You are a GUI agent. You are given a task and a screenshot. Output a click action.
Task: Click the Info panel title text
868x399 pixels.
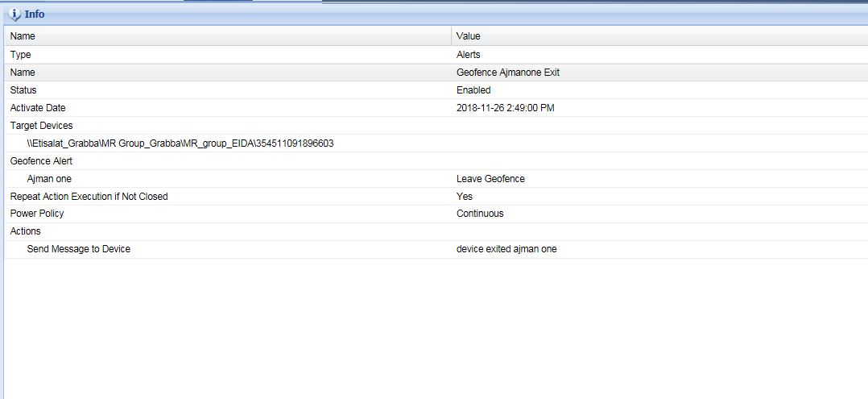coord(35,15)
